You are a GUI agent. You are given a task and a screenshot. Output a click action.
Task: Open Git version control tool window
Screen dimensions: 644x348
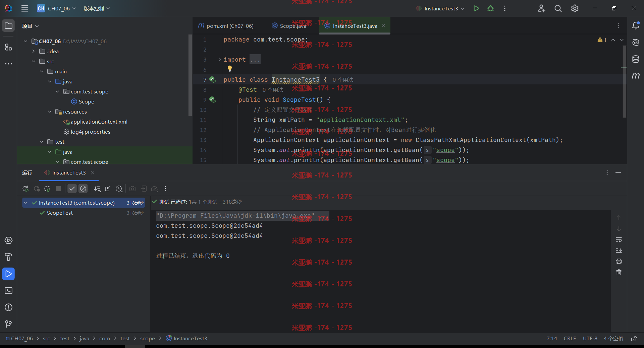tap(8, 324)
